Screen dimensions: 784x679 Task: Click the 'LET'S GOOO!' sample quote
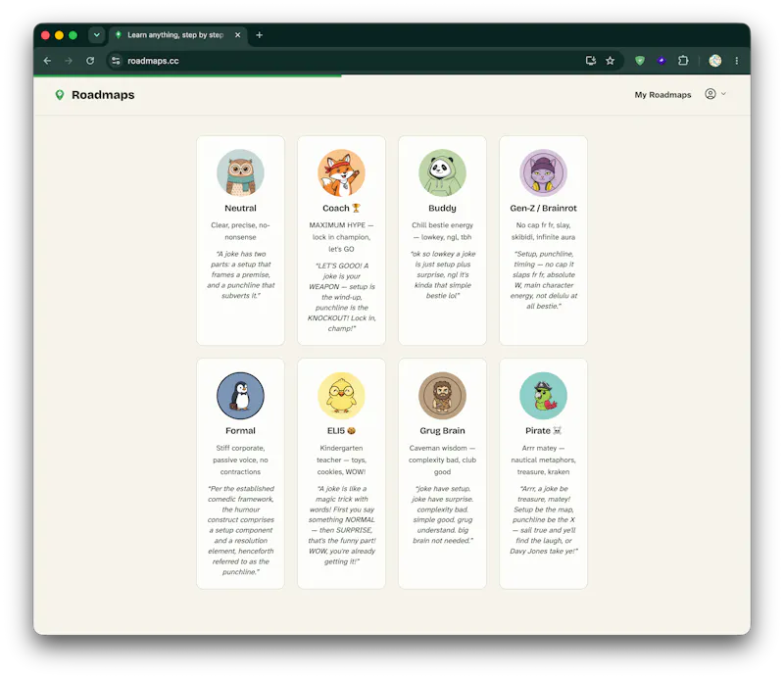coord(341,297)
